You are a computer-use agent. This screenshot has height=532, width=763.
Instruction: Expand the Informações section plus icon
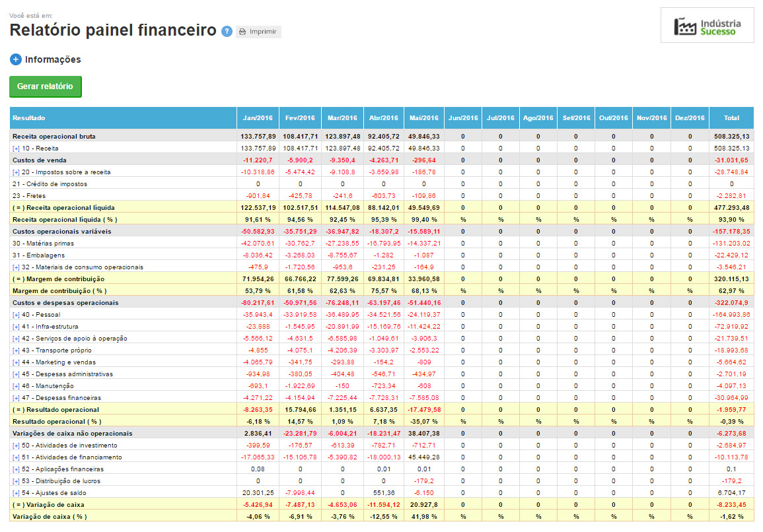tap(16, 59)
